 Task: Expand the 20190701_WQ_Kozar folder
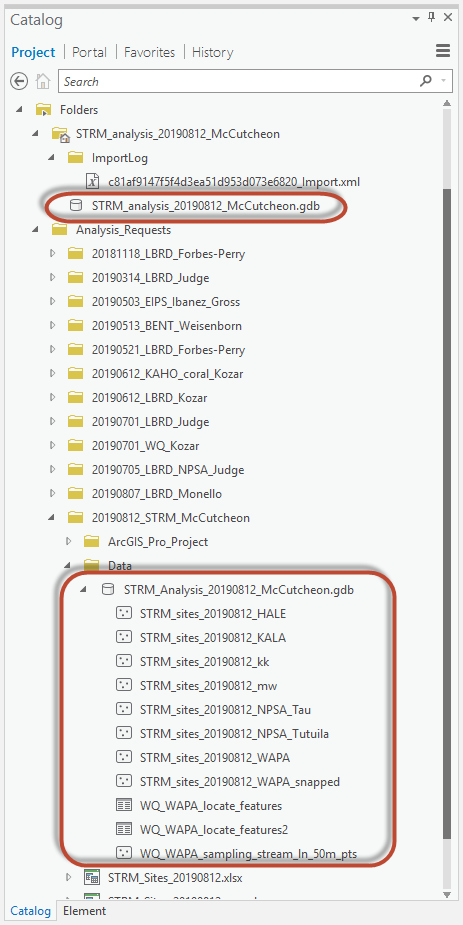pos(52,445)
